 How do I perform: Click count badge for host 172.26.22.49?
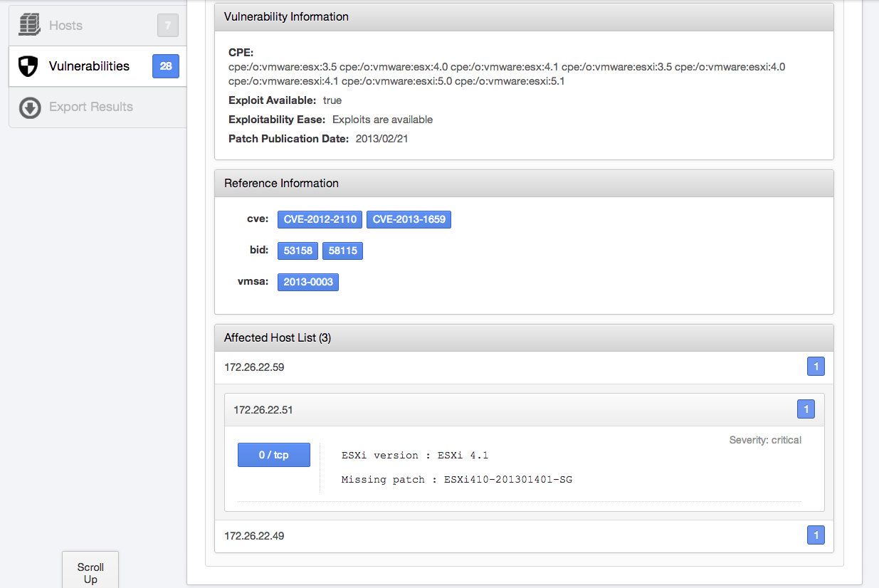816,535
